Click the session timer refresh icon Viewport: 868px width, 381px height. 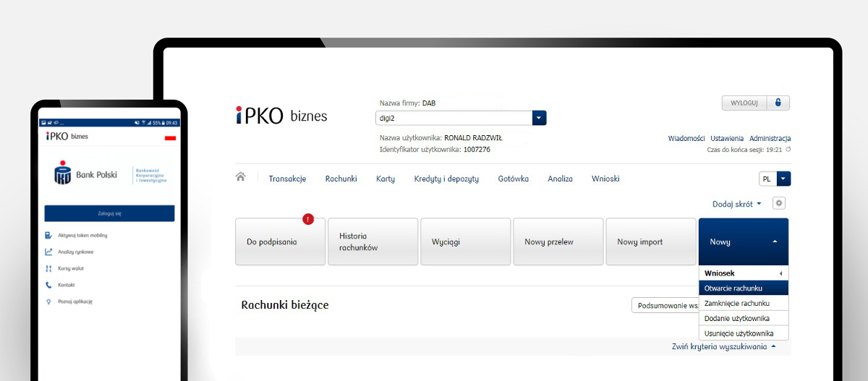click(x=788, y=150)
